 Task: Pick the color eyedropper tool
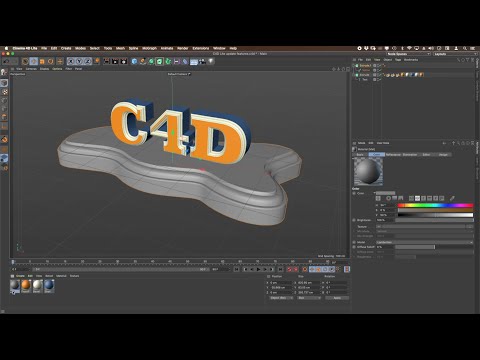[452, 198]
